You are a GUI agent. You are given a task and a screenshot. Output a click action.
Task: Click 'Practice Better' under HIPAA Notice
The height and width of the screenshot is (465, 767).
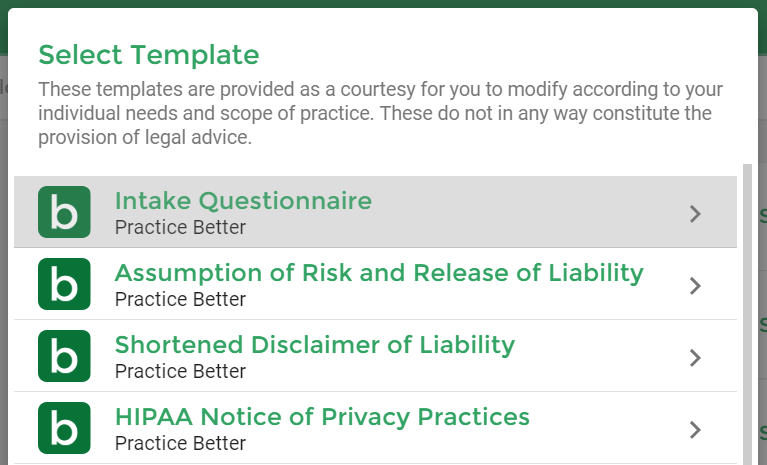(180, 443)
